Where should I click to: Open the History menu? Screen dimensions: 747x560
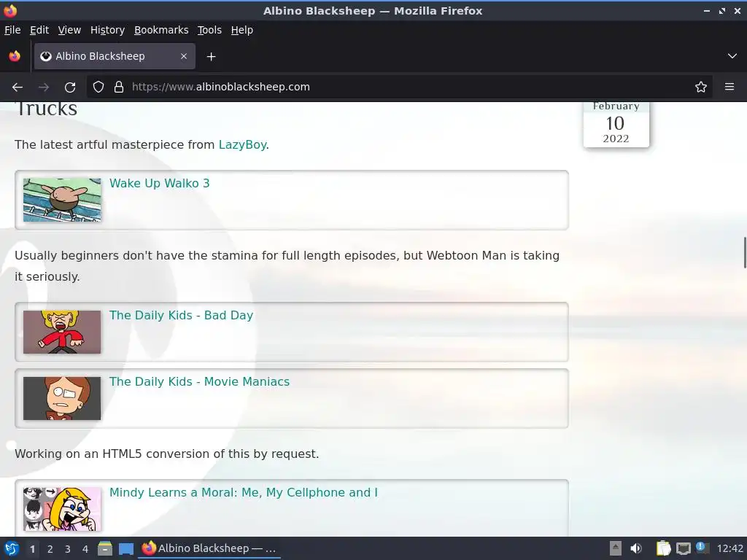tap(108, 30)
